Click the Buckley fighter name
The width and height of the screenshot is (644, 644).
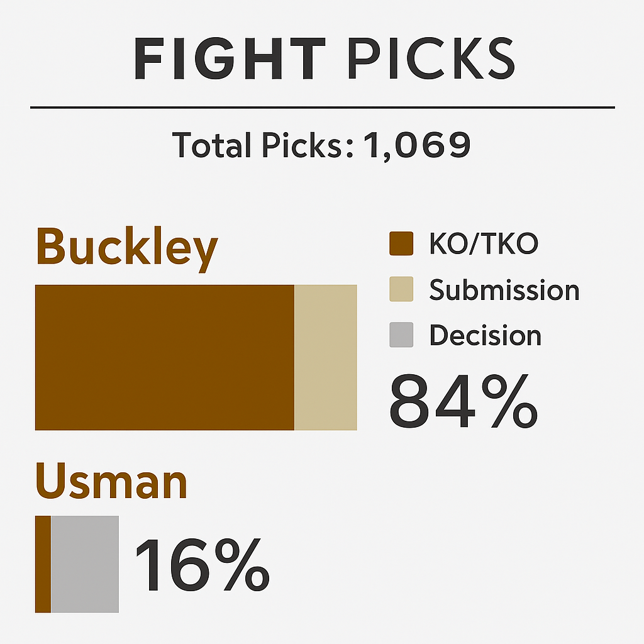pyautogui.click(x=127, y=248)
